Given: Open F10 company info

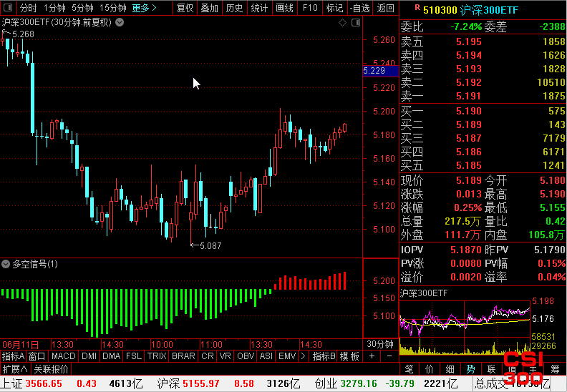Looking at the screenshot, I should 310,8.
